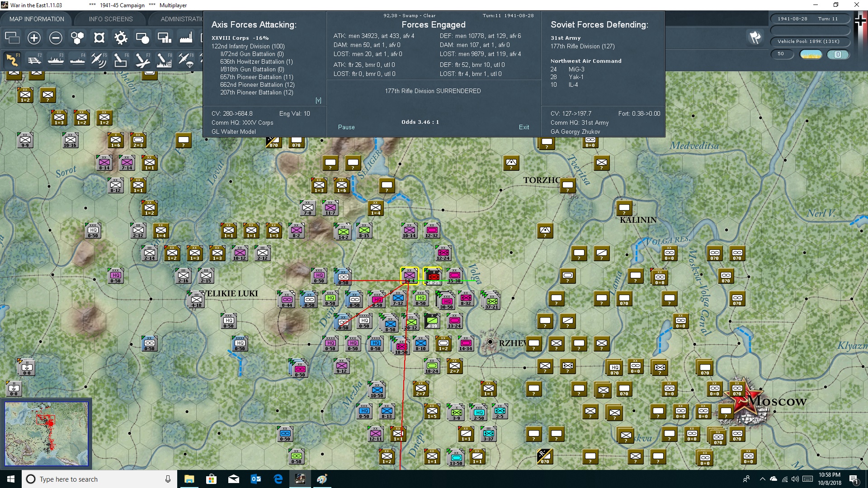Select Bomb Unit mode (F6) icon
The height and width of the screenshot is (488, 868).
point(121,60)
